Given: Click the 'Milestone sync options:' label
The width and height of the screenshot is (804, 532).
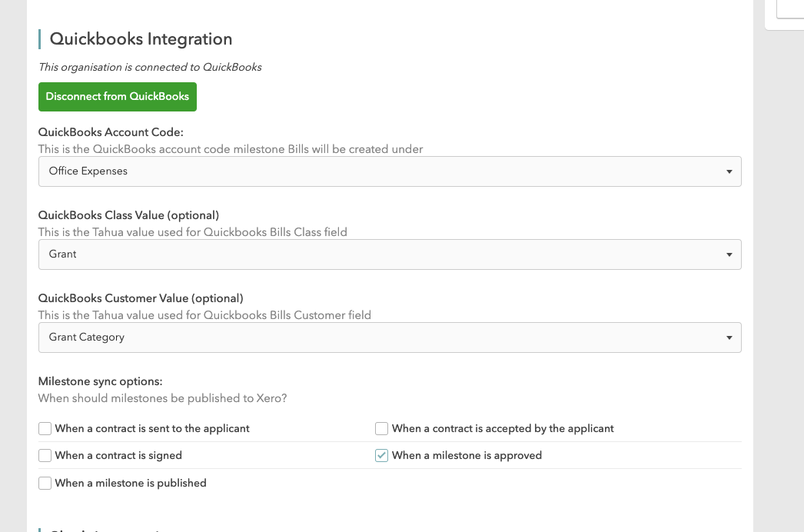Looking at the screenshot, I should click(x=101, y=381).
